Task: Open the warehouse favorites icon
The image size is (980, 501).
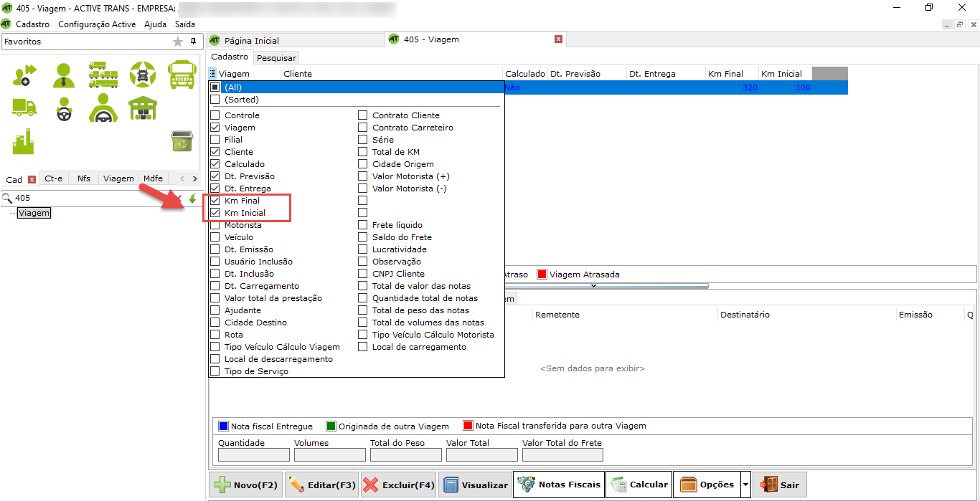Action: pyautogui.click(x=142, y=108)
